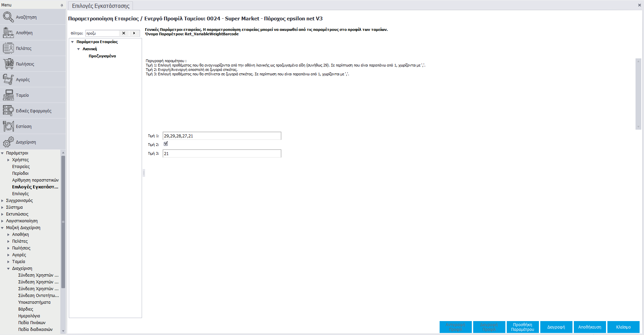Image resolution: width=644 pixels, height=335 pixels.
Task: Expand the Συγχρονισμός menu node
Action: 2,201
